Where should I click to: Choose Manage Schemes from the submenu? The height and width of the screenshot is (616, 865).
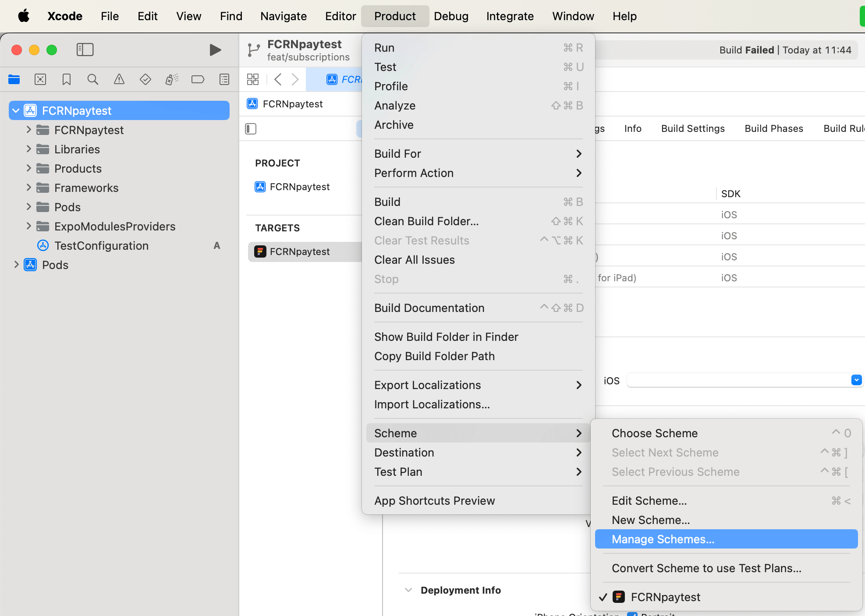pyautogui.click(x=663, y=539)
